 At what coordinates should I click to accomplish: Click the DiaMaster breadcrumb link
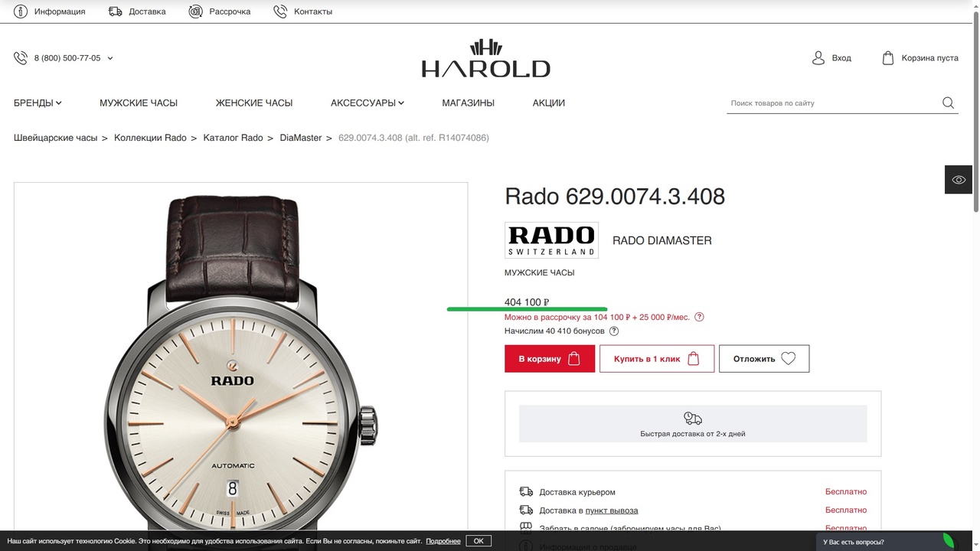pyautogui.click(x=301, y=138)
